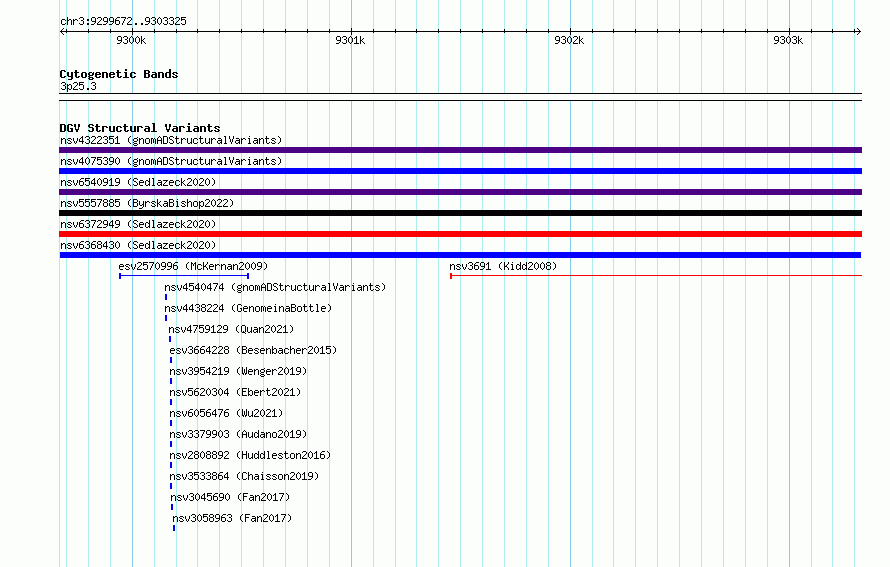Click nsv4438224 GenomeinaBottle label
Screen dimensions: 890x567
248,308
